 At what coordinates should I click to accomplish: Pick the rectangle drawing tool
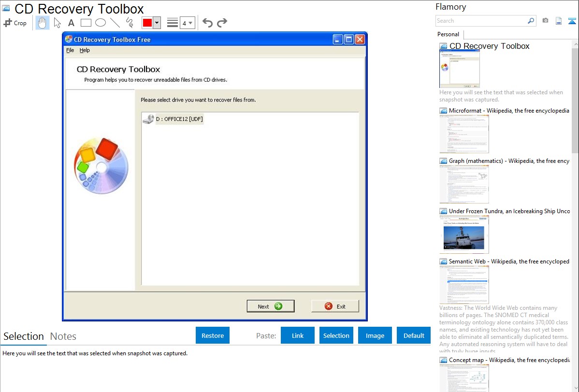(86, 23)
